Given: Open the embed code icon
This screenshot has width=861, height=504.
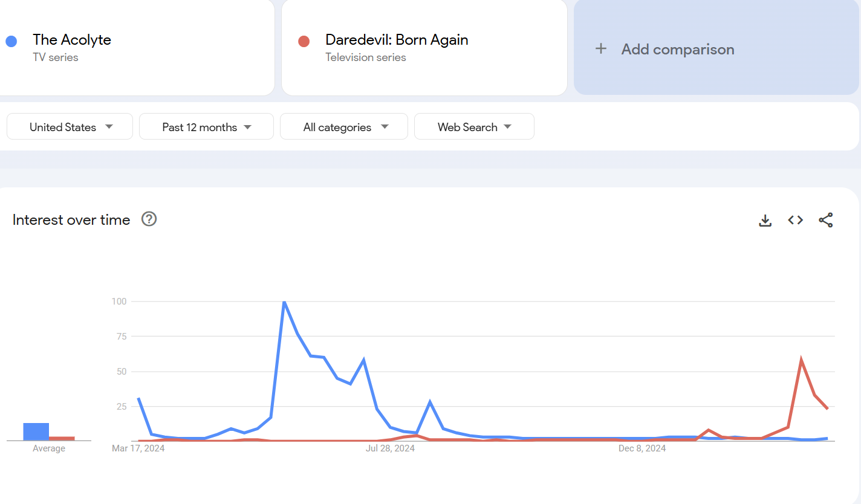Looking at the screenshot, I should tap(796, 221).
